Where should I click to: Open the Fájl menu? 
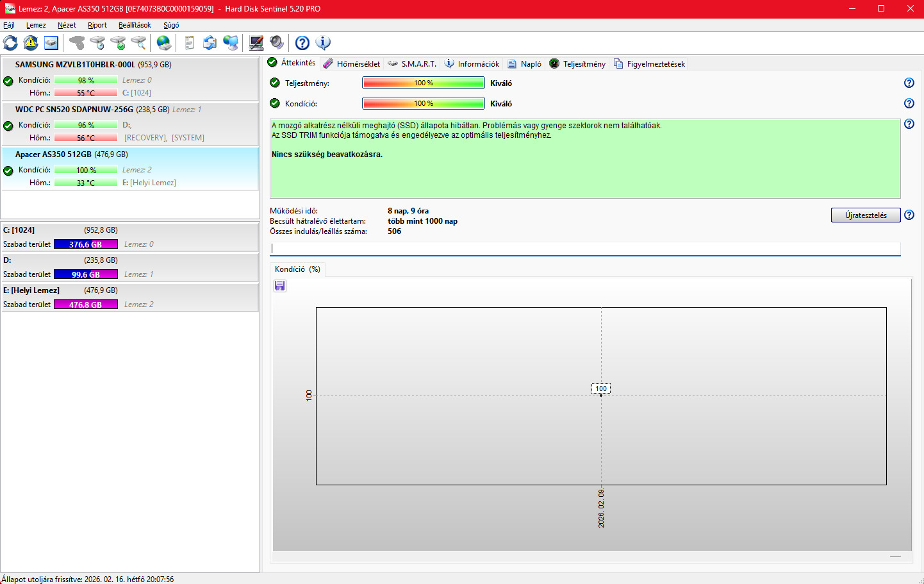tap(9, 25)
